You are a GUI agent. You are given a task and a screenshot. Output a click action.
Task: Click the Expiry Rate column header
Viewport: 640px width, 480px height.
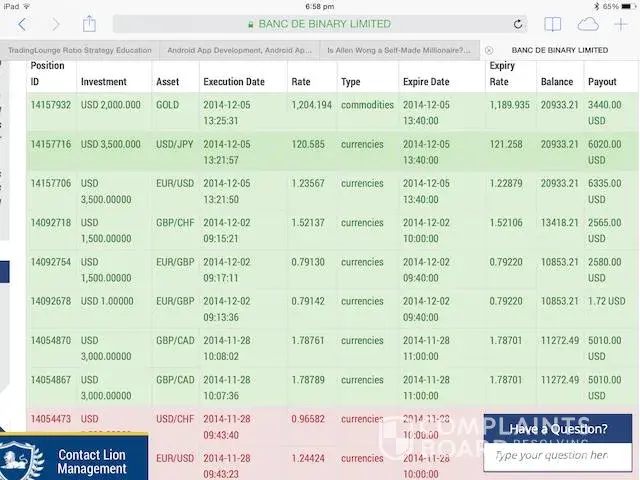pyautogui.click(x=502, y=73)
